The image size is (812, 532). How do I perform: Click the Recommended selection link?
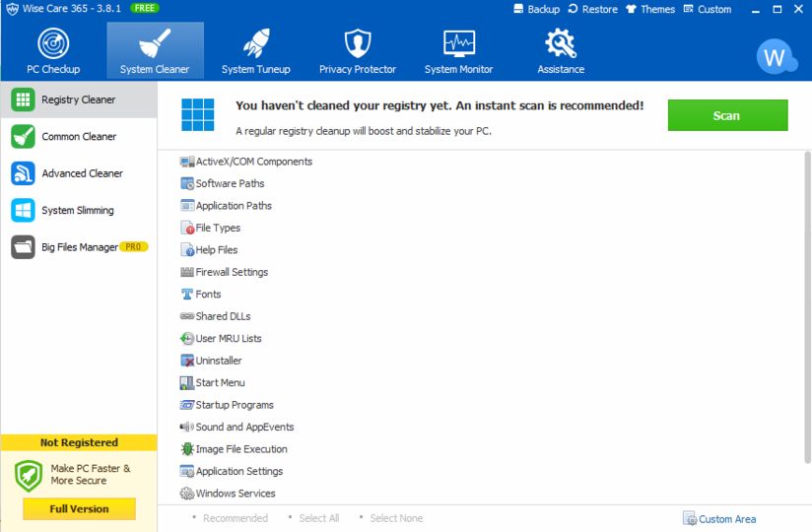coord(236,518)
